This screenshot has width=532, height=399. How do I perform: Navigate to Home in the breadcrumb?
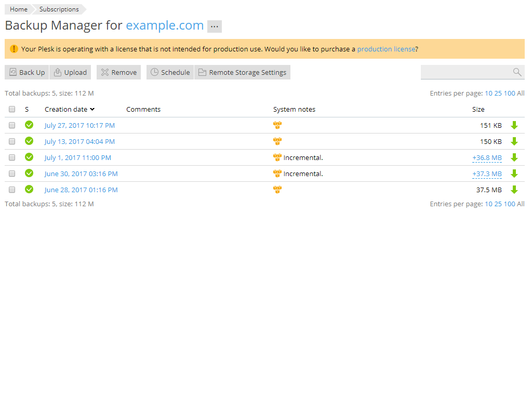[x=18, y=9]
